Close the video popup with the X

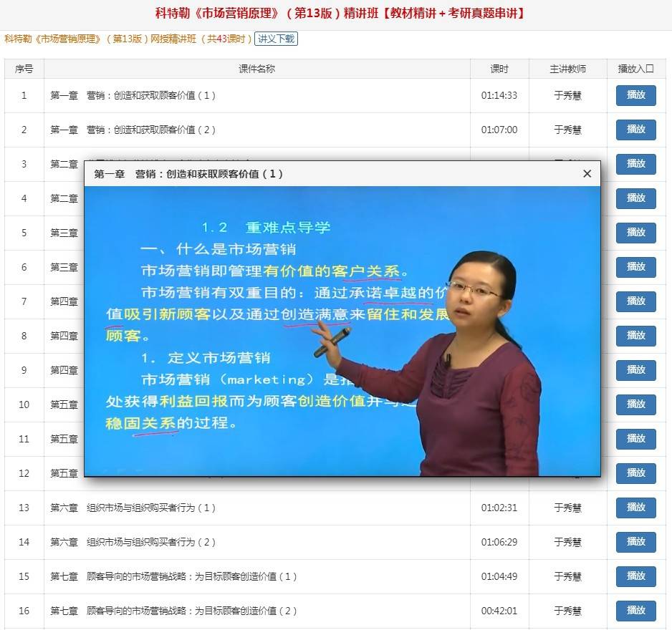coord(587,173)
